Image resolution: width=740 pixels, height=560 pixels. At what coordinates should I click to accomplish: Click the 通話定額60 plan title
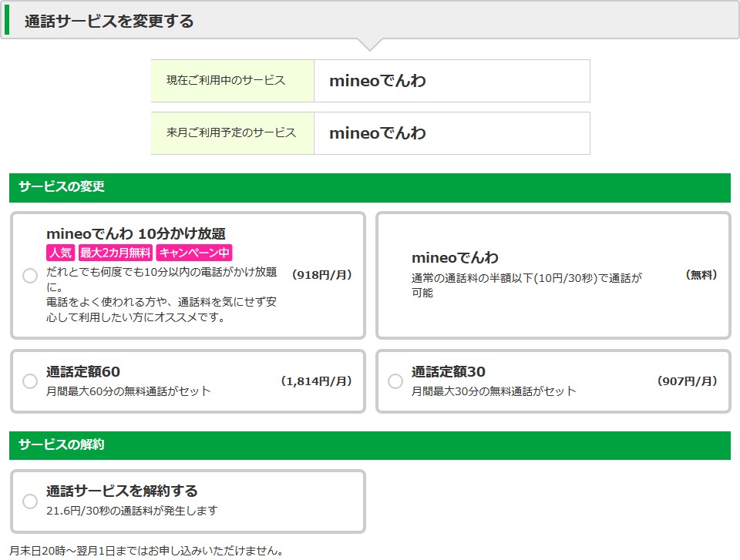(x=83, y=372)
